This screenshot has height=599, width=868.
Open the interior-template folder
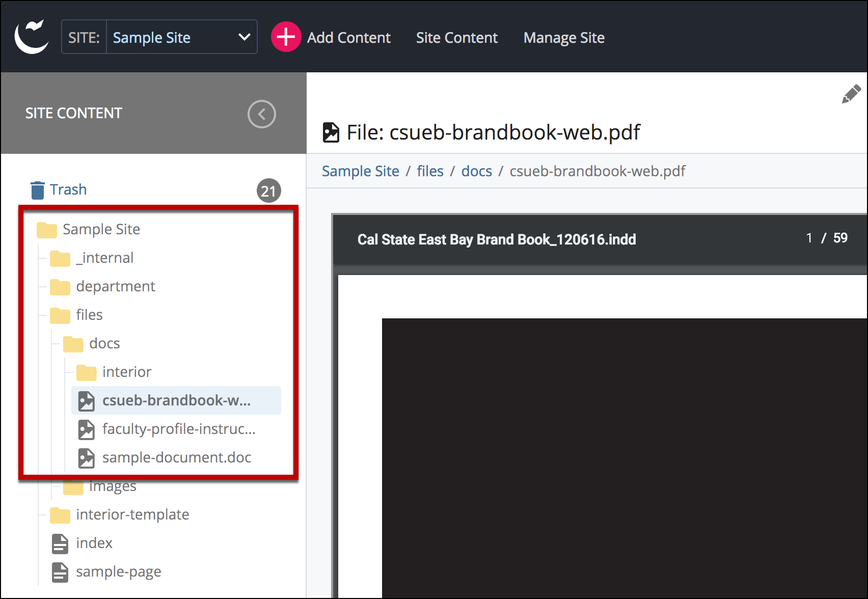click(x=132, y=514)
